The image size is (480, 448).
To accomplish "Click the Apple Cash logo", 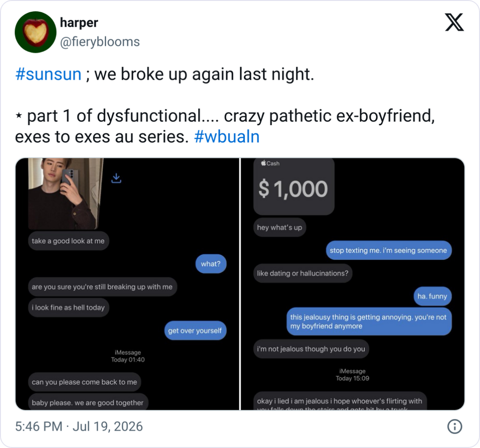I will [270, 164].
